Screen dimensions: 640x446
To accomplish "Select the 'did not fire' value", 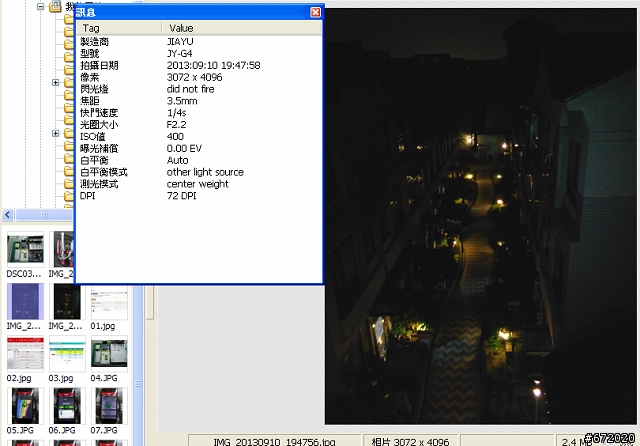I will pyautogui.click(x=190, y=89).
